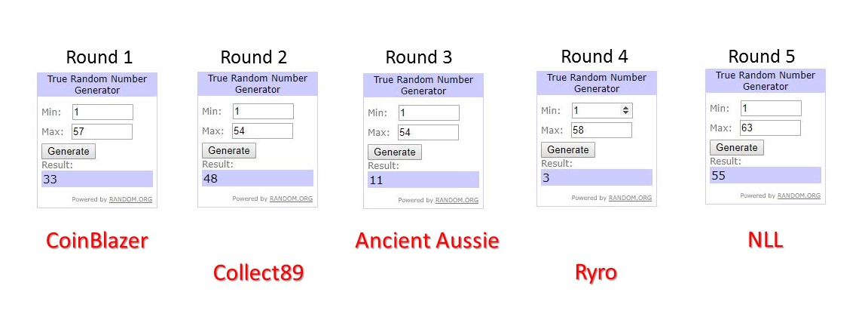
Task: Click the Round 1 Min field
Action: click(102, 112)
